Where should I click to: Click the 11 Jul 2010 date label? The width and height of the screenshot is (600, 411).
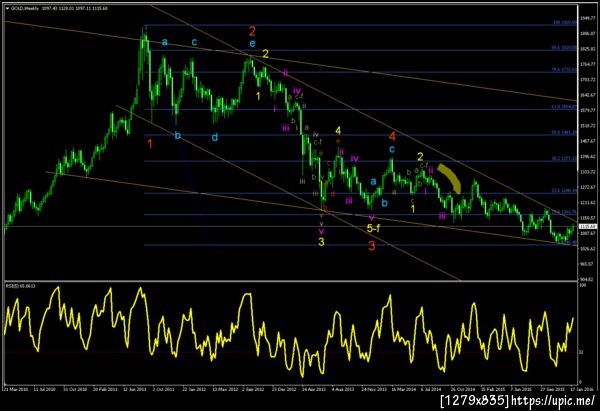(45, 388)
